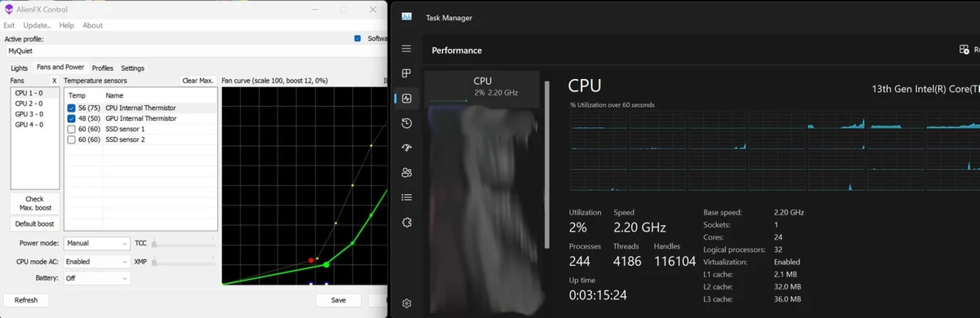Click the 13th Gen Intel(R) Core processor name
The image size is (980, 318).
coord(925,88)
